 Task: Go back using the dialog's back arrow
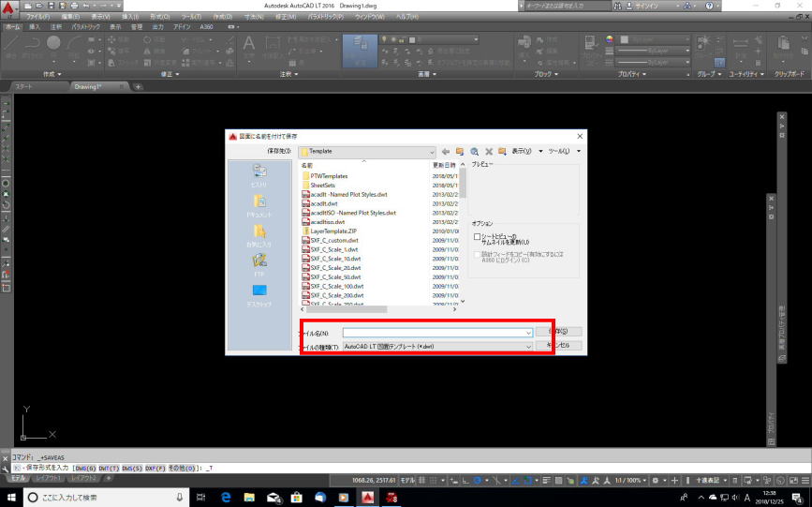pyautogui.click(x=446, y=152)
